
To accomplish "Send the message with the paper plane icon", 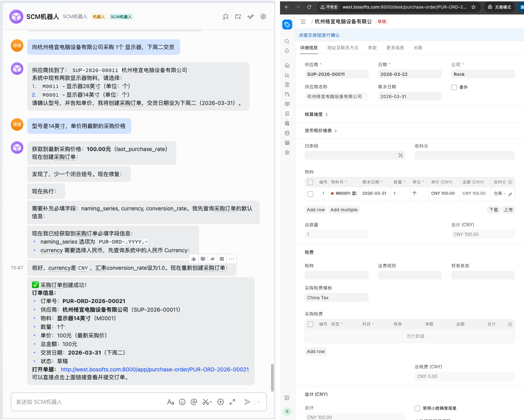I will click(247, 402).
